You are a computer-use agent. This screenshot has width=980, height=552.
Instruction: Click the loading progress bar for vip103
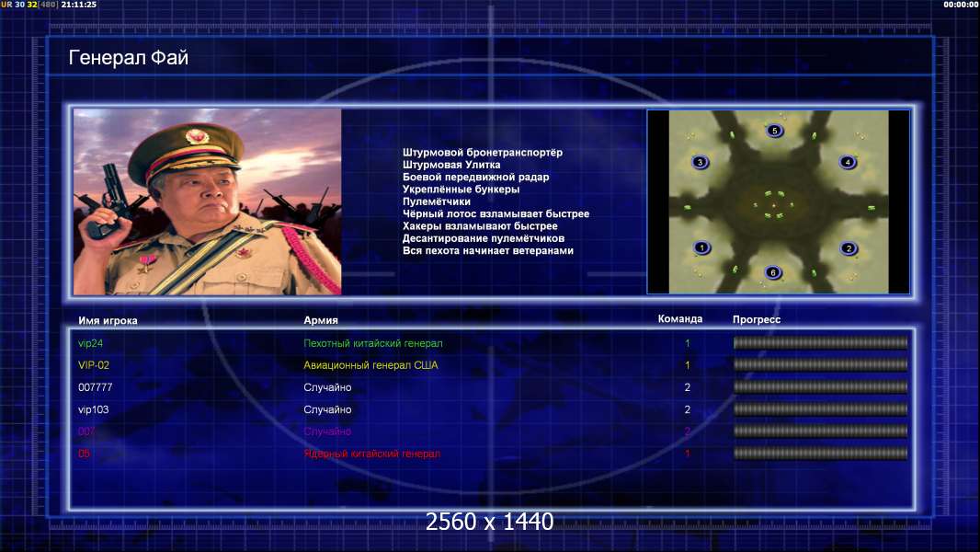pyautogui.click(x=820, y=409)
